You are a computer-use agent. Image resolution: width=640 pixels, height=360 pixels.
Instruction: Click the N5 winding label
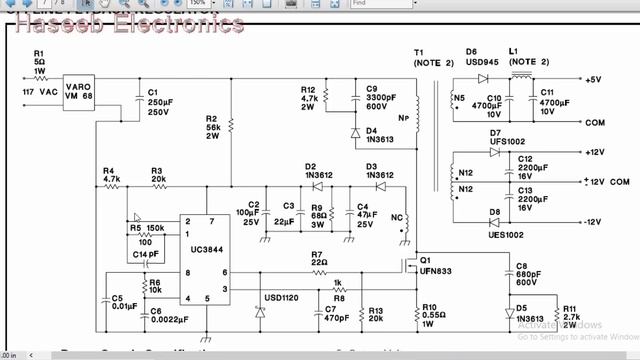[460, 98]
